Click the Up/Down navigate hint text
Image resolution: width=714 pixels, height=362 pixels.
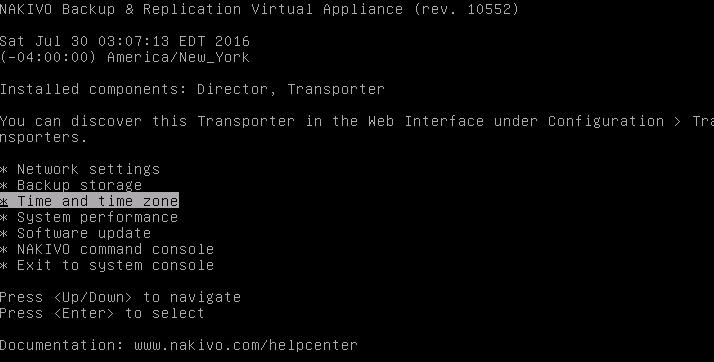point(120,297)
